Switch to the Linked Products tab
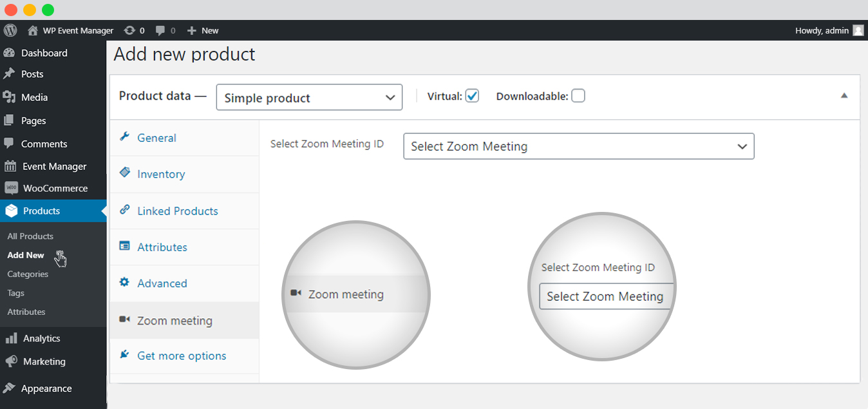868x409 pixels. (x=184, y=211)
